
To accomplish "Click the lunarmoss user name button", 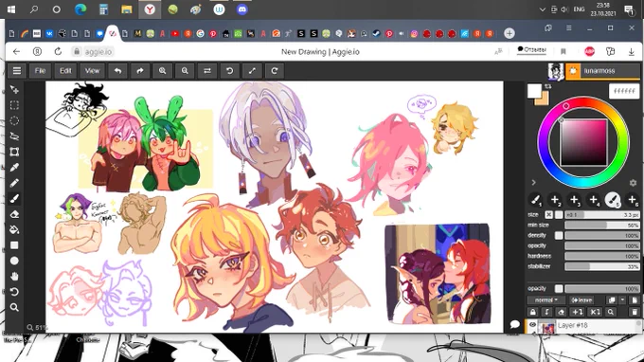I will click(603, 71).
